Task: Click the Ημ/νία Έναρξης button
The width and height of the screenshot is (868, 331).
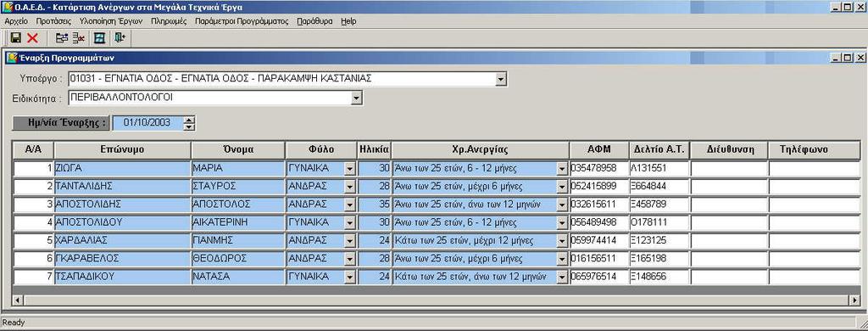Action: 61,123
